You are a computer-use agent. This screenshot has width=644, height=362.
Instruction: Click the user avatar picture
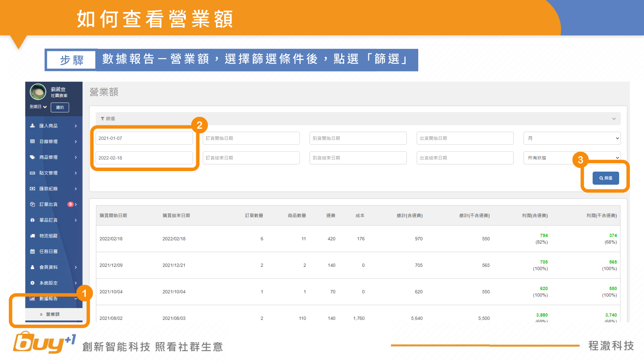(x=38, y=92)
